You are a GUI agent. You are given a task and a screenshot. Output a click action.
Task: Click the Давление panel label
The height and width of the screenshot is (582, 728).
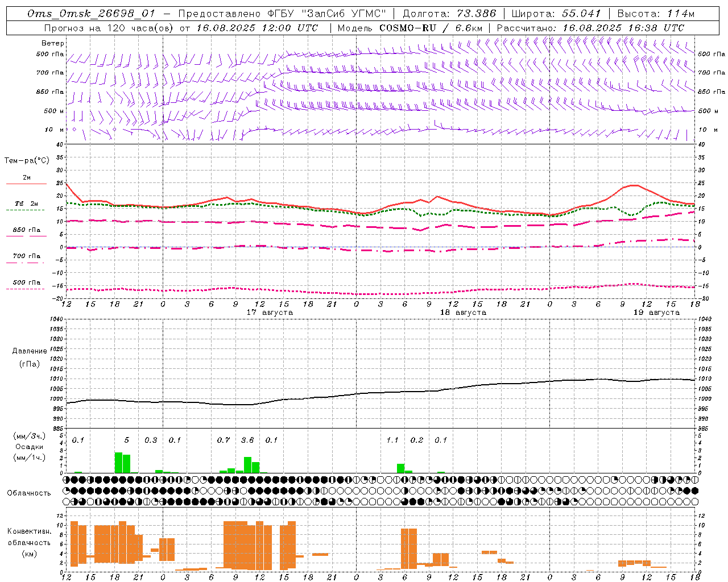30,351
